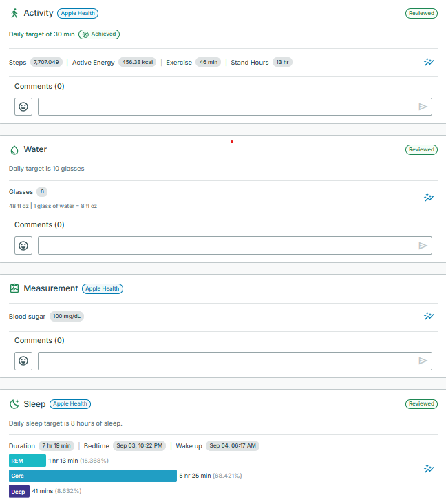Send the Water comment

[x=423, y=245]
